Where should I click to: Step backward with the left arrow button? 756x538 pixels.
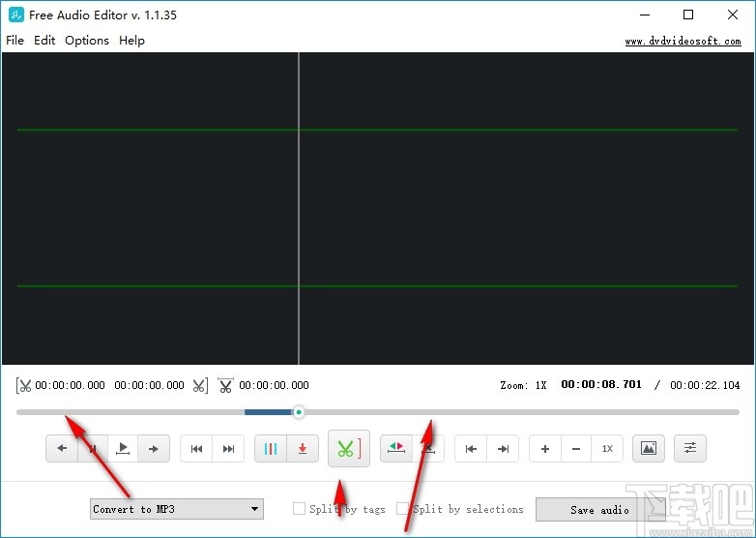tap(62, 449)
